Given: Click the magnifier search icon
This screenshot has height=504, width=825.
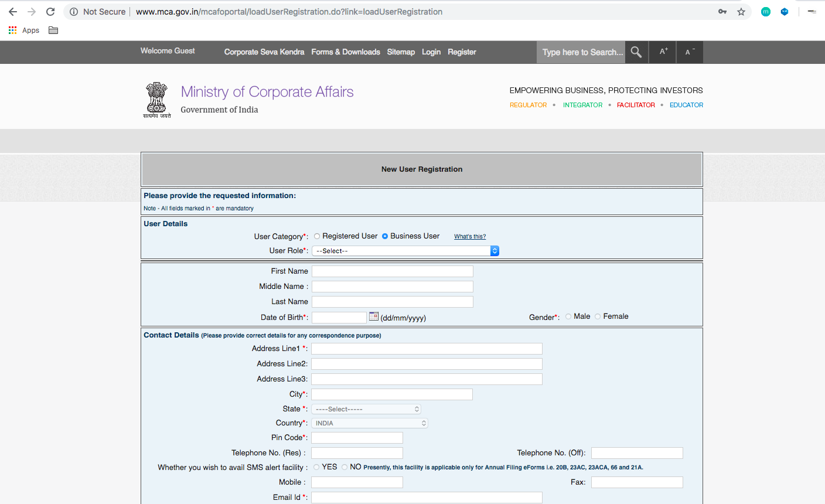Looking at the screenshot, I should coord(636,52).
